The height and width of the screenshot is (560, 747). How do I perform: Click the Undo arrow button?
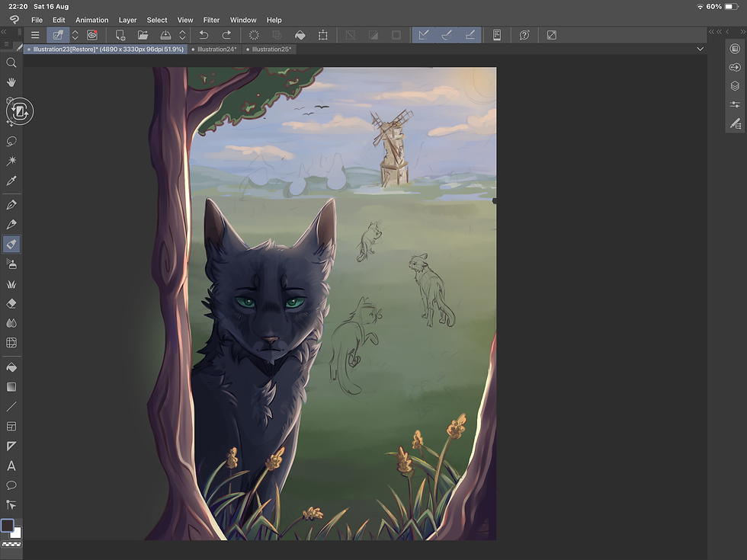[x=204, y=35]
